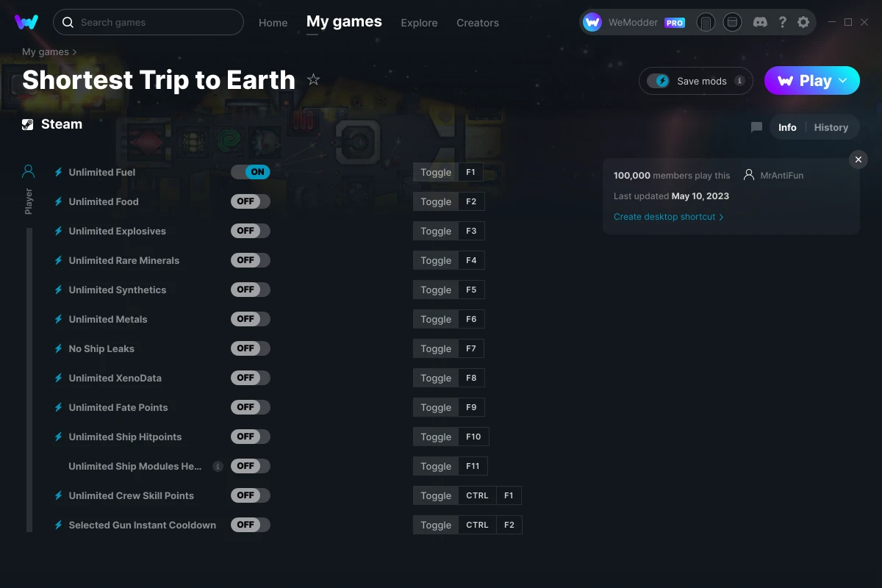Enable Unlimited Food toggle

click(251, 201)
